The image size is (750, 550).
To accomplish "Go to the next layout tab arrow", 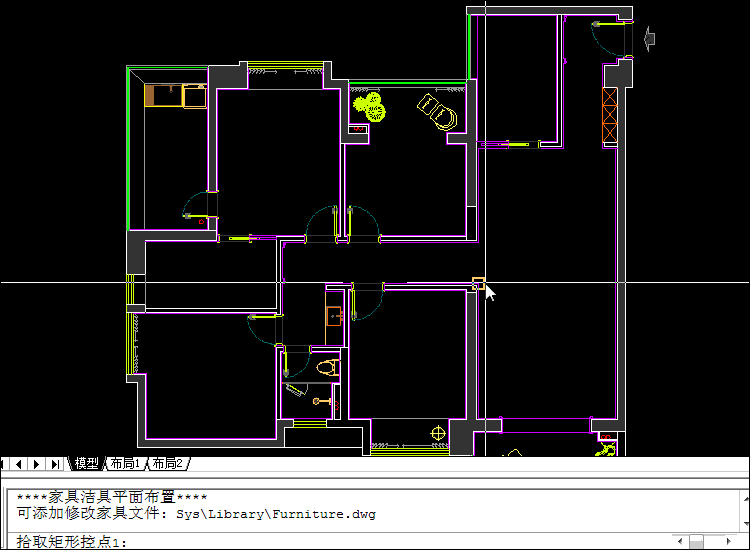I will (x=36, y=464).
